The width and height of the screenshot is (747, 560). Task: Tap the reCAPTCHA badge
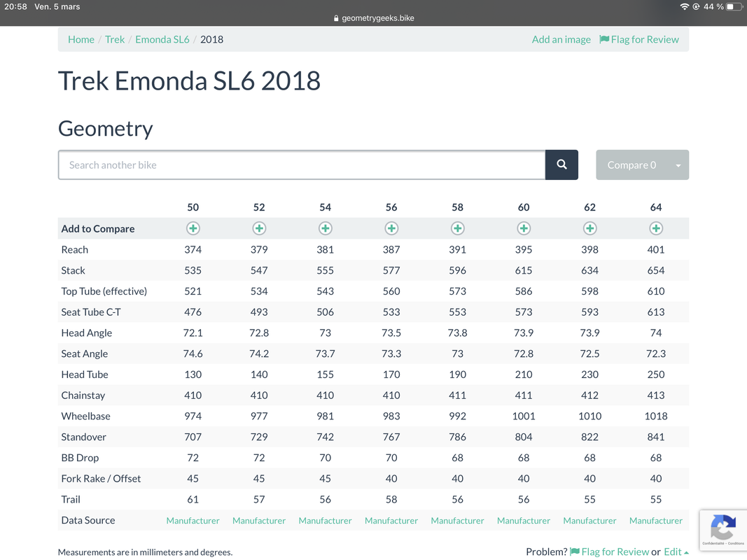(722, 530)
